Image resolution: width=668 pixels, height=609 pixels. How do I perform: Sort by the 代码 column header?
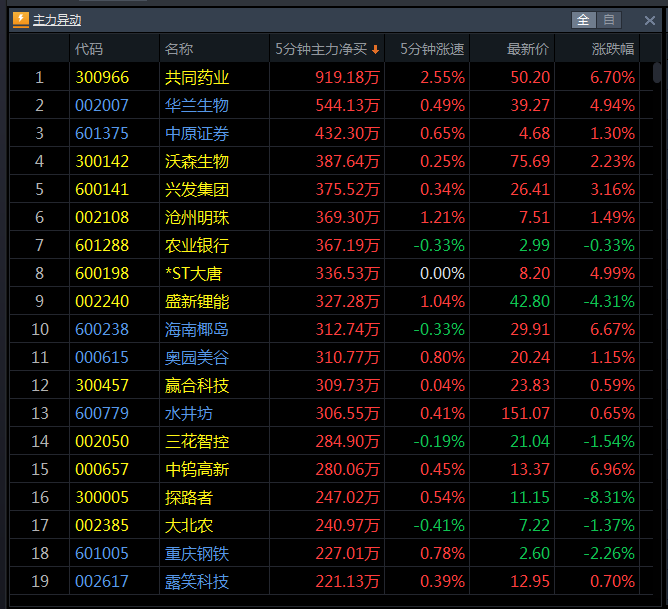89,49
